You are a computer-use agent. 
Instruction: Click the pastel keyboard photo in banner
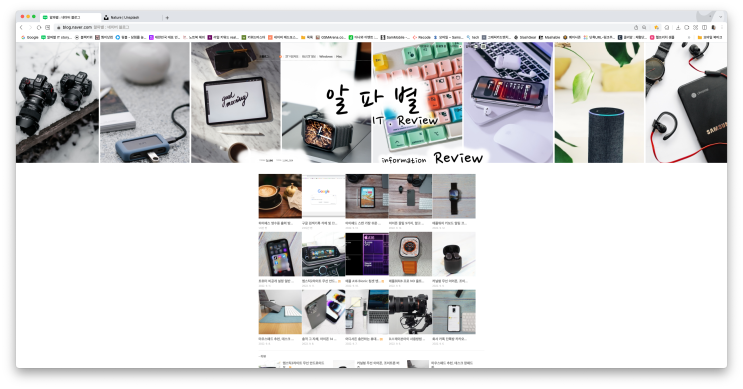[x=417, y=102]
